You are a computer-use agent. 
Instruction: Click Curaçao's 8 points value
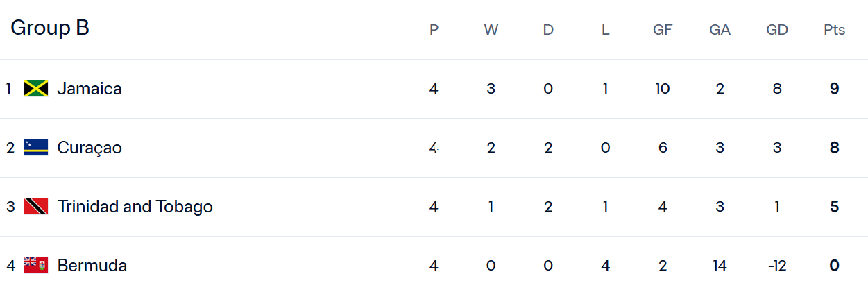tap(834, 148)
